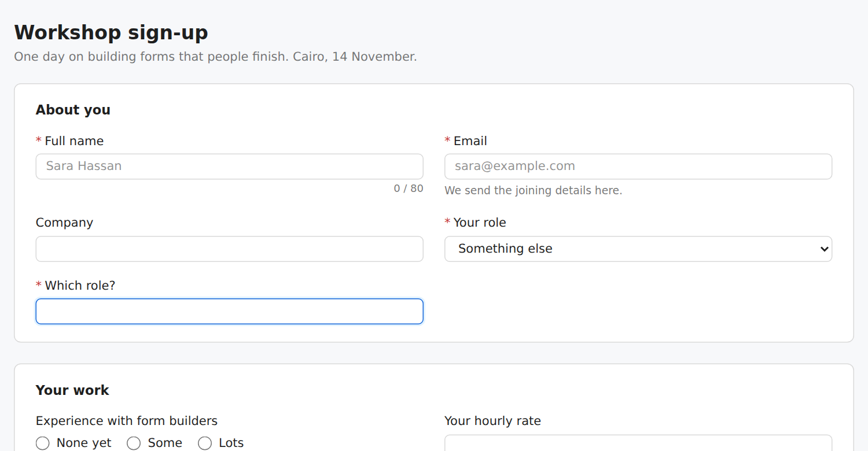868x451 pixels.
Task: Click the 'Your hourly rate' input box
Action: coord(638,443)
